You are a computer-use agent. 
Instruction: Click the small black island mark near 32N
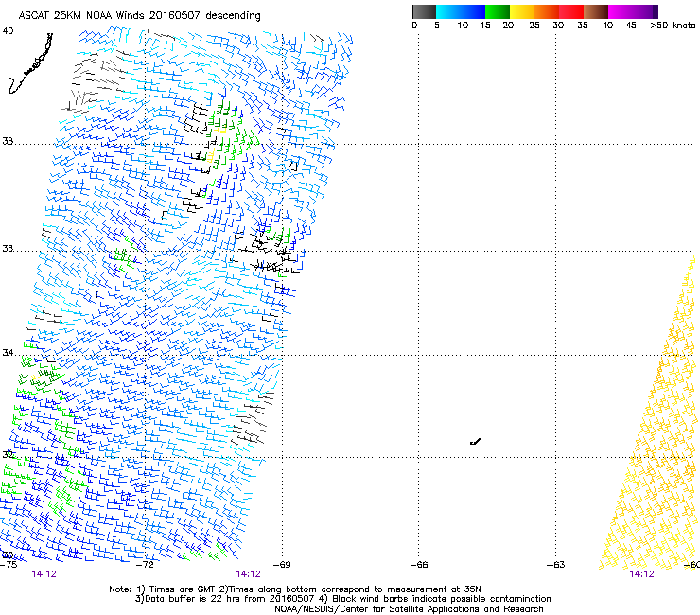476,442
